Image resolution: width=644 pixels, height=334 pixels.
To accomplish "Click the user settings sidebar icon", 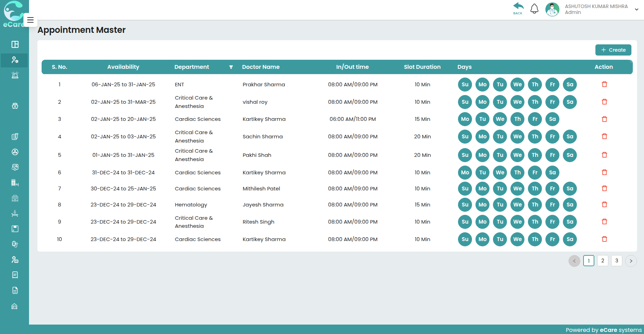I will pyautogui.click(x=15, y=60).
